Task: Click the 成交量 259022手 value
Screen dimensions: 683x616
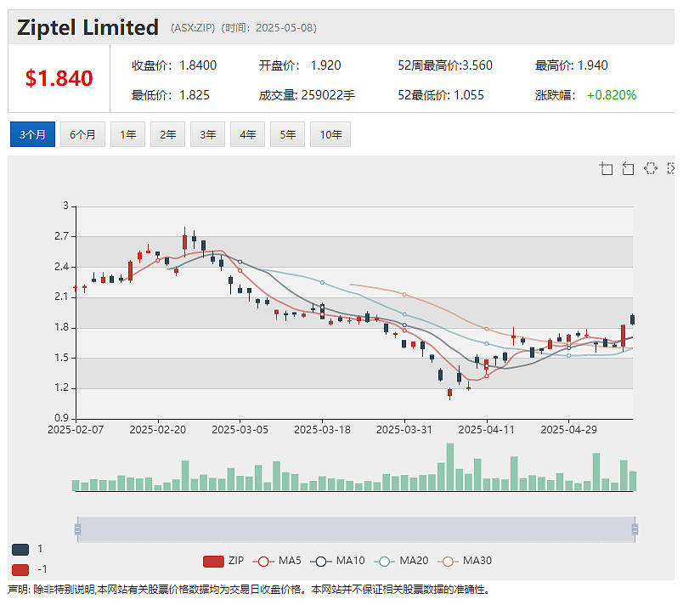Action: pos(328,95)
